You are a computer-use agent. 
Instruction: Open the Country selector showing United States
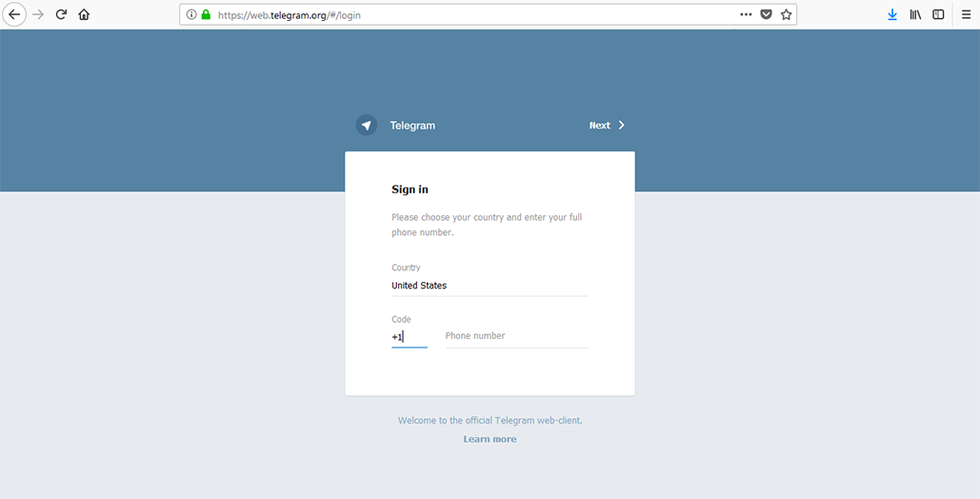[490, 286]
